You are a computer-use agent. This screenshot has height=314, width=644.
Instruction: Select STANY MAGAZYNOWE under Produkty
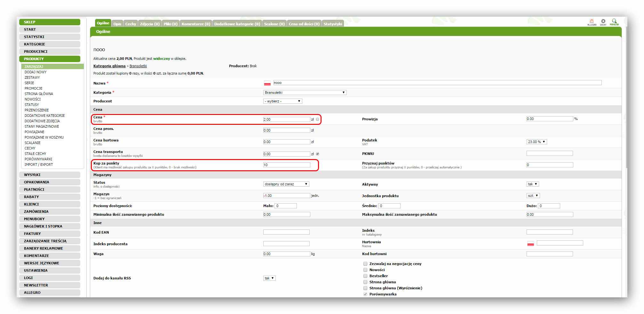click(x=42, y=126)
